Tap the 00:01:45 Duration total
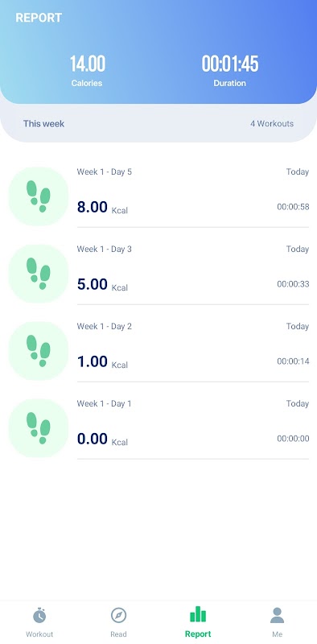 click(x=230, y=70)
